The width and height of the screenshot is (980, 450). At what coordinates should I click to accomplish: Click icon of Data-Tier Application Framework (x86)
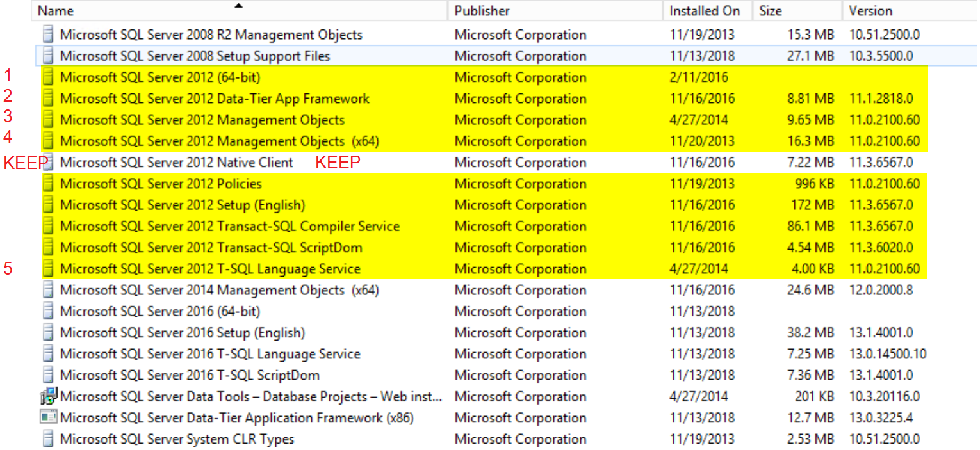(x=49, y=417)
